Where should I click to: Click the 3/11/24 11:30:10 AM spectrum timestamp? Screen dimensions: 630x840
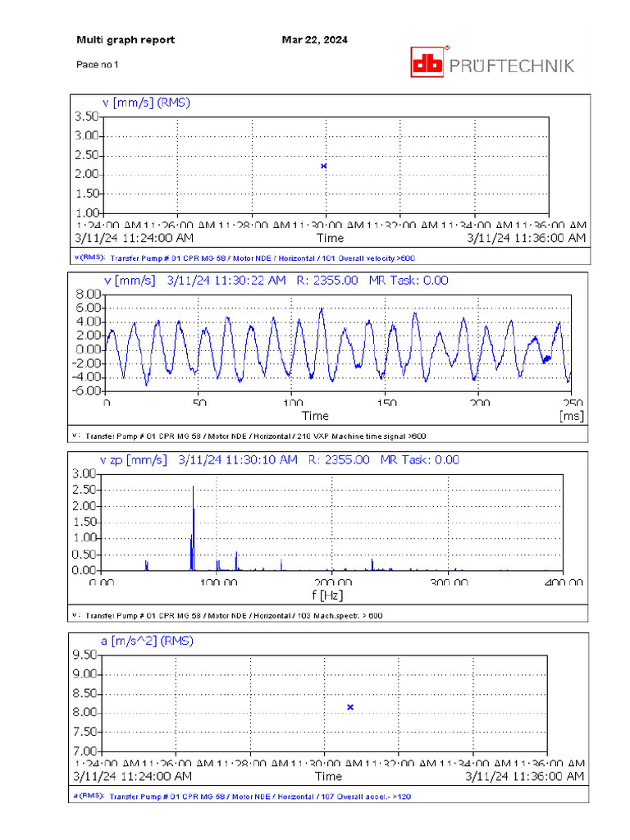[x=238, y=459]
